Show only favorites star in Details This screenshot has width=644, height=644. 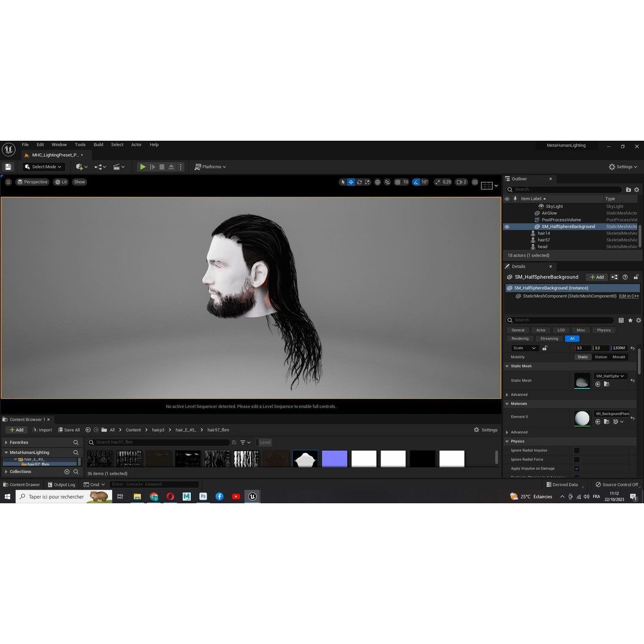pyautogui.click(x=630, y=320)
